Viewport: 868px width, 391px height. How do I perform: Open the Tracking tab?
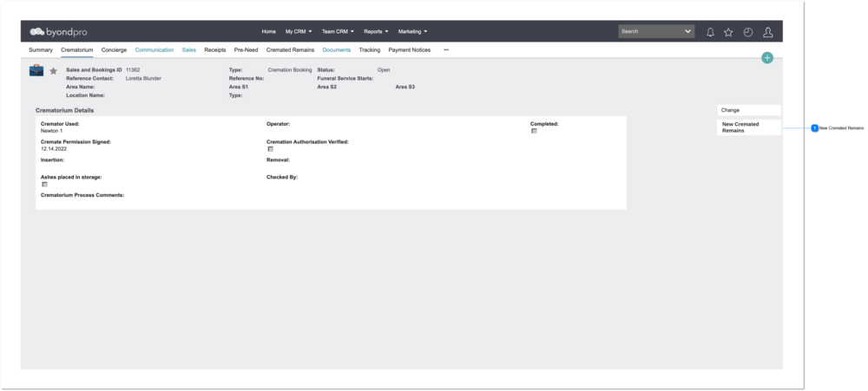pyautogui.click(x=369, y=49)
